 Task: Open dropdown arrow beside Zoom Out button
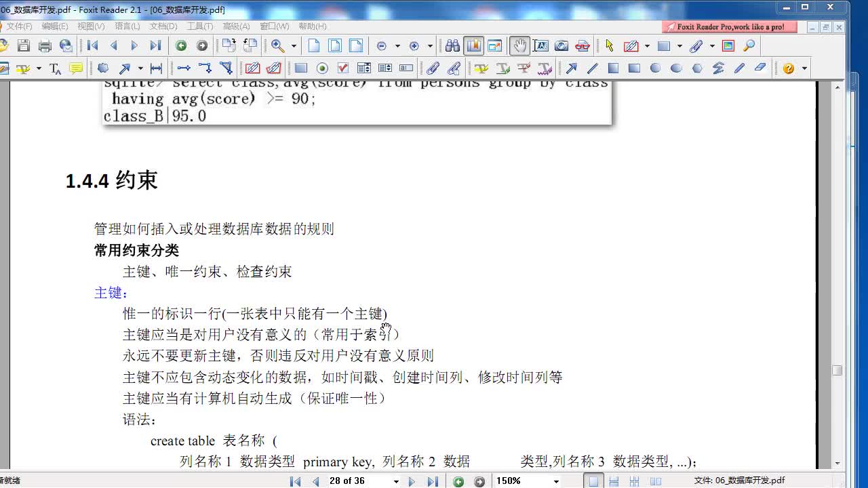coord(397,46)
